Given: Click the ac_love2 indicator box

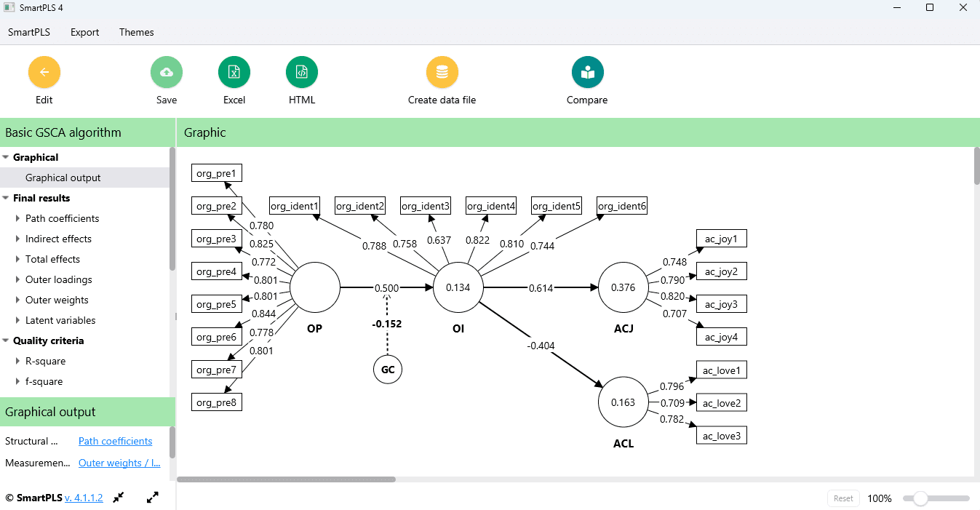Looking at the screenshot, I should click(721, 403).
